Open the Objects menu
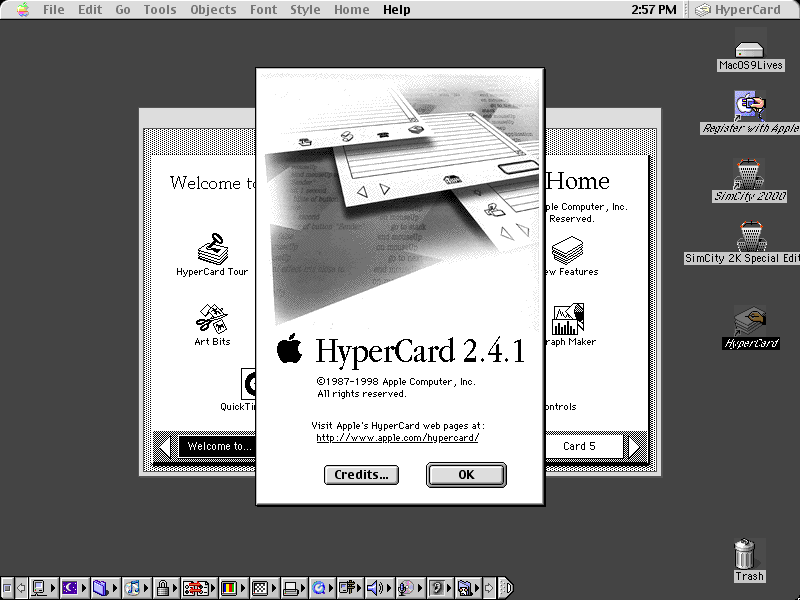 (x=213, y=10)
